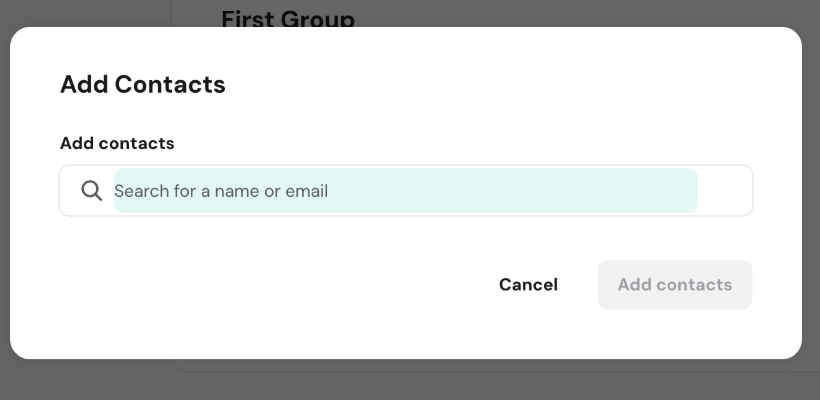
Task: Click the bold 'Add Contacts' header text
Action: (x=143, y=85)
